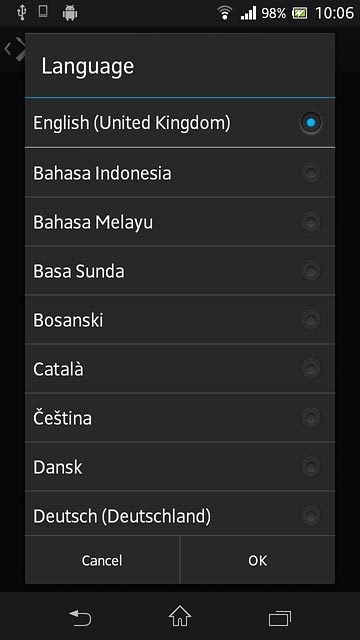Tap the Wi-Fi status icon
This screenshot has height=640, width=360.
(x=225, y=13)
